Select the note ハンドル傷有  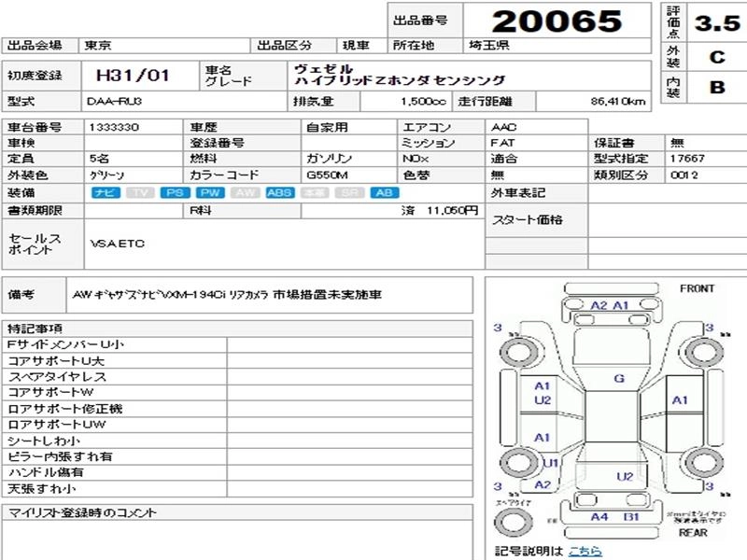pos(46,472)
